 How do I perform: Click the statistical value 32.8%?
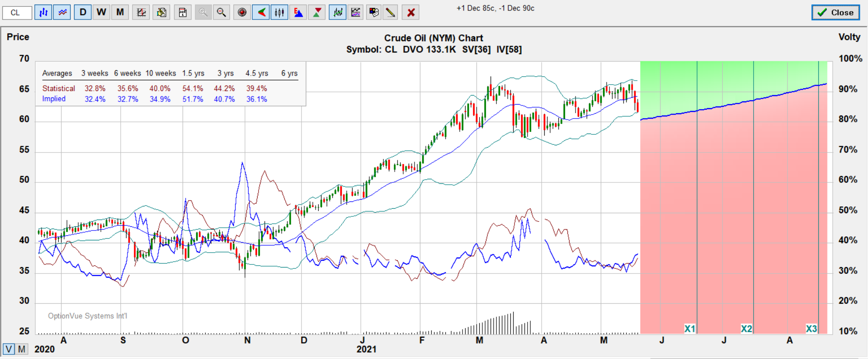click(95, 88)
